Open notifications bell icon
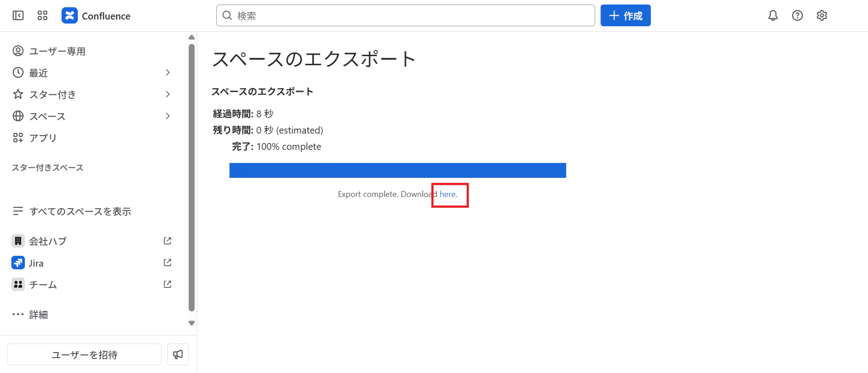 (773, 16)
